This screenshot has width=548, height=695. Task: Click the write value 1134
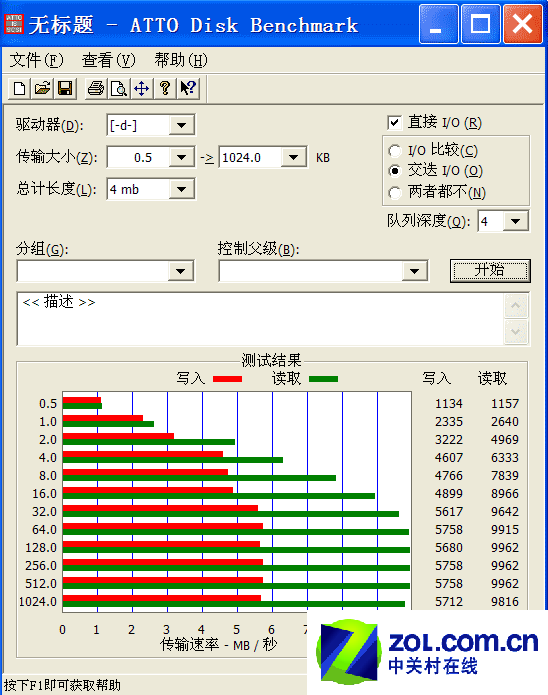coord(448,404)
